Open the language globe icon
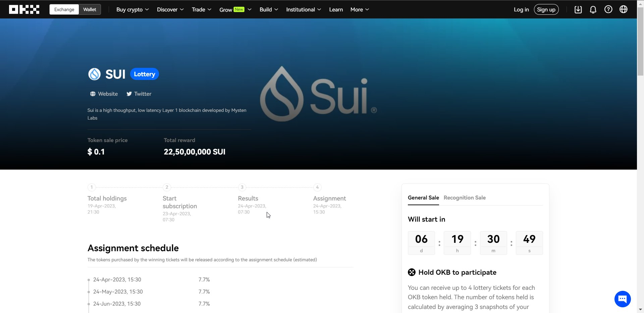Screen dimensions: 644x313 (623, 9)
